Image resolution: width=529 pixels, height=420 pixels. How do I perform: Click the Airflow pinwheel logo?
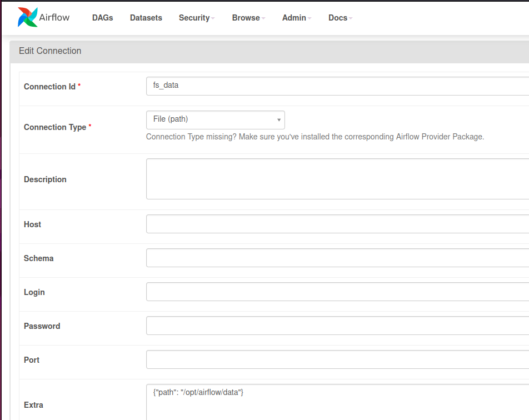coord(27,17)
